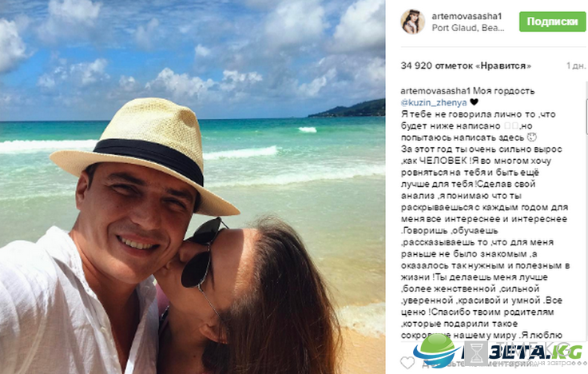The width and height of the screenshot is (588, 374).
Task: View the 34 920 отметок «Нравится» list
Action: pyautogui.click(x=466, y=66)
